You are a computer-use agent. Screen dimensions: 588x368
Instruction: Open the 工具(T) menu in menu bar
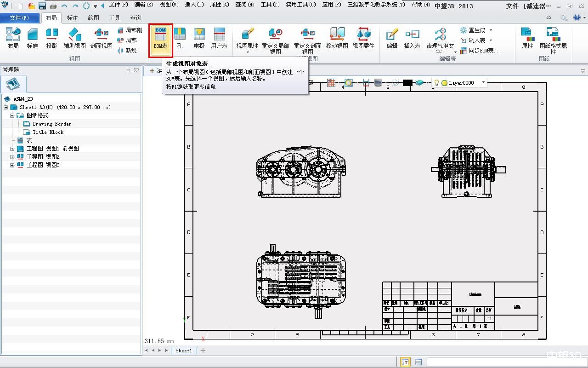(270, 5)
